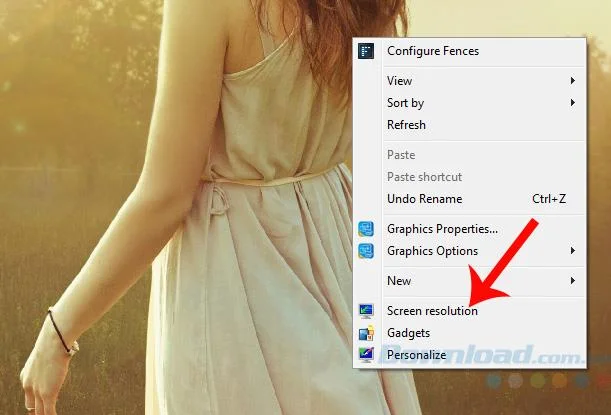The height and width of the screenshot is (415, 611).
Task: Click the Fences icon beside Configure Fences
Action: [367, 51]
